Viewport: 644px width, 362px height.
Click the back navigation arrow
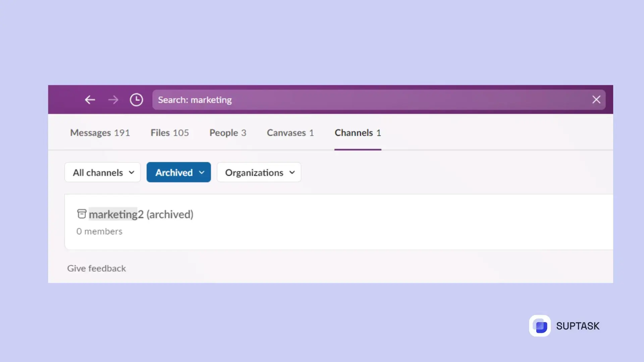(x=90, y=100)
